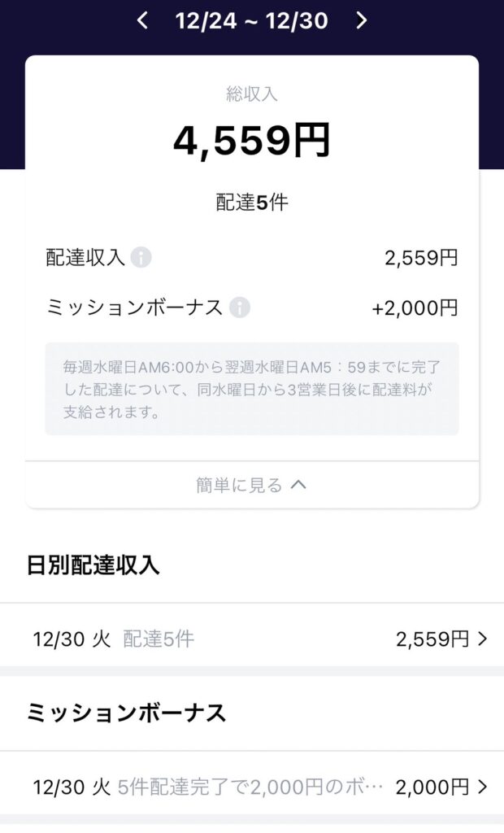Collapse summary using 簡単に見る chevron
Viewport: 504px width, 833px height.
298,485
